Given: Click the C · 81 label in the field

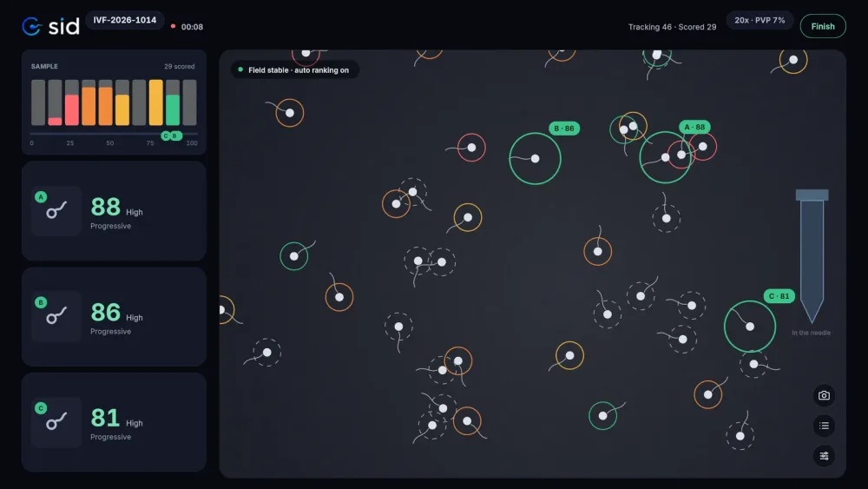Looking at the screenshot, I should (x=779, y=296).
